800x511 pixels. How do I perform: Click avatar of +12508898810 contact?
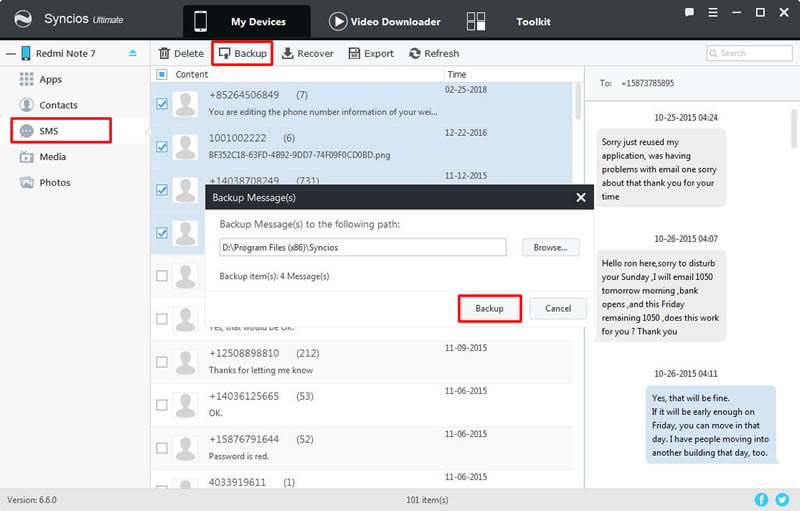pyautogui.click(x=185, y=362)
